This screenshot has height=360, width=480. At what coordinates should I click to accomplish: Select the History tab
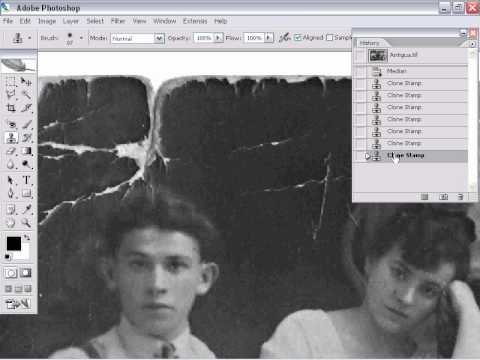tap(369, 43)
